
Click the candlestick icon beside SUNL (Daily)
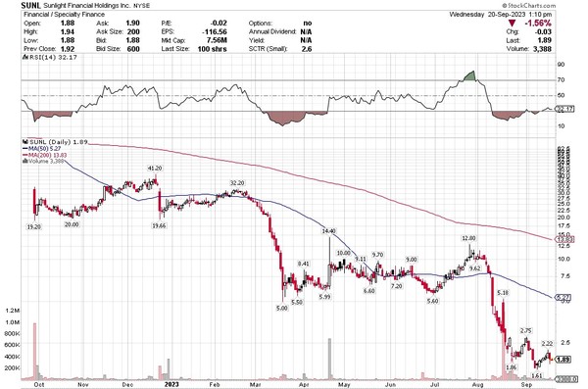(x=25, y=142)
